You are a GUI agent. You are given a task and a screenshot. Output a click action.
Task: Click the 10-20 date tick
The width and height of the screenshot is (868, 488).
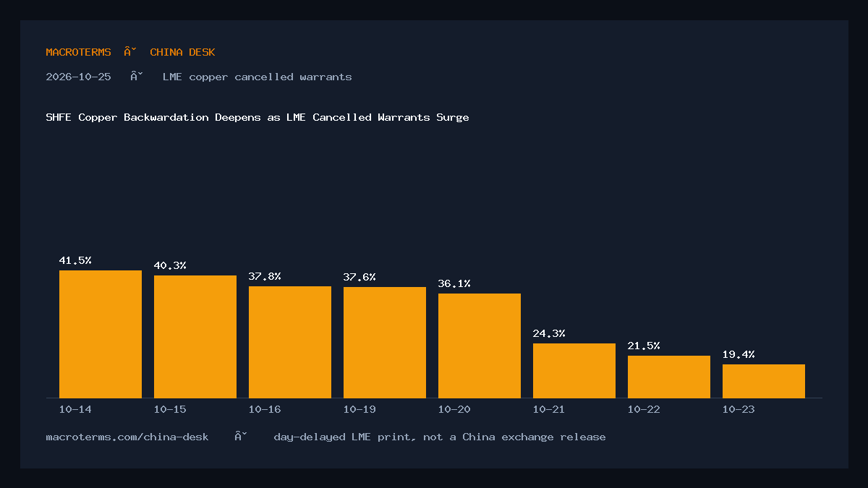[454, 409]
